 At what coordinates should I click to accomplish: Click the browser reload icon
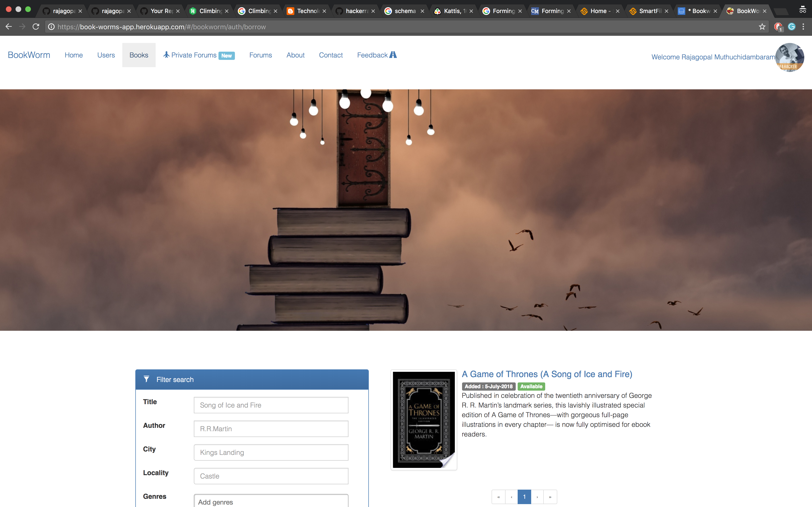(36, 27)
